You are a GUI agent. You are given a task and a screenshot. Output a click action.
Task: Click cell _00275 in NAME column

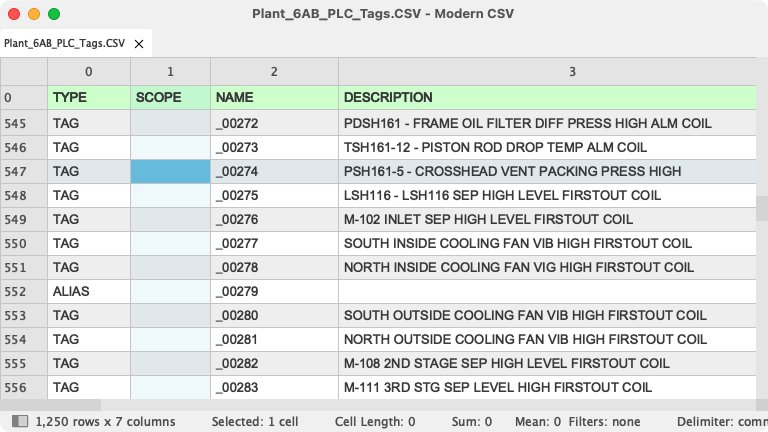274,195
